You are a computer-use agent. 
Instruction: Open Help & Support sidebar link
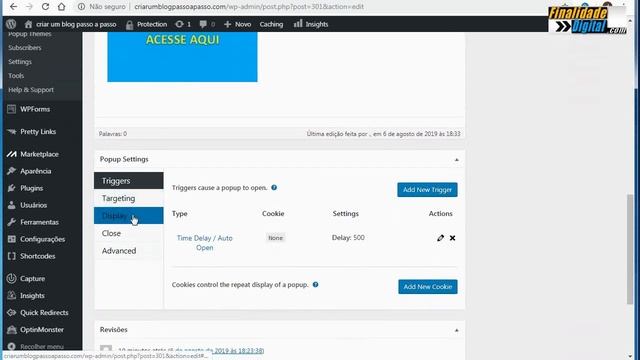[x=31, y=89]
